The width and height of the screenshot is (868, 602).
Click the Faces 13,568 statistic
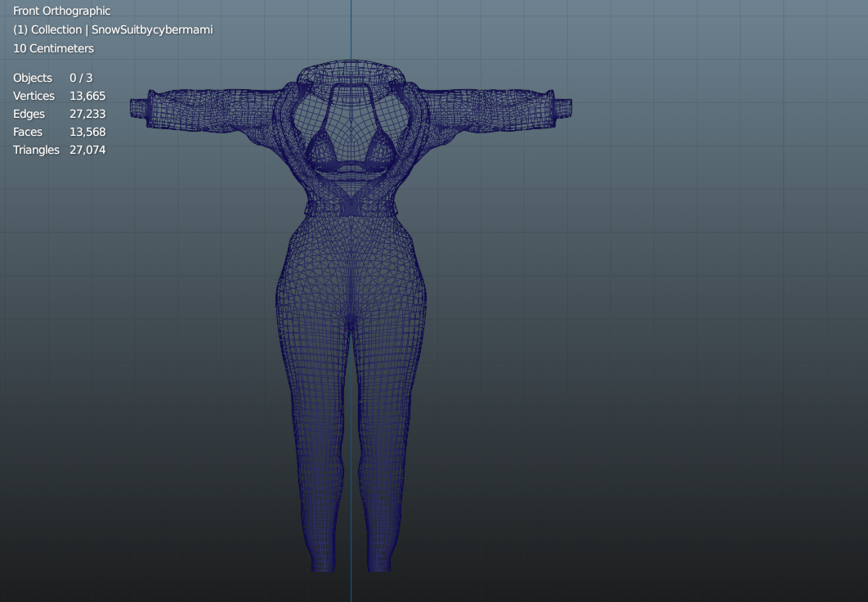[59, 132]
